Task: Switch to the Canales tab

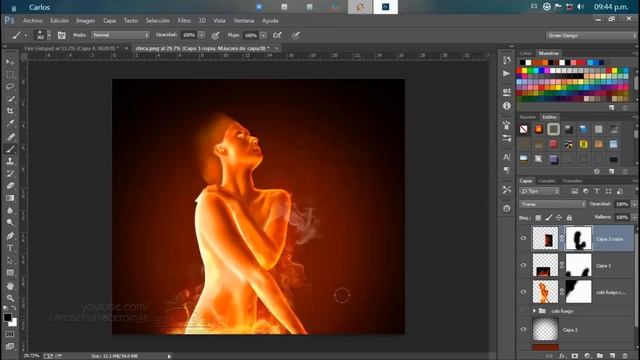Action: click(547, 181)
